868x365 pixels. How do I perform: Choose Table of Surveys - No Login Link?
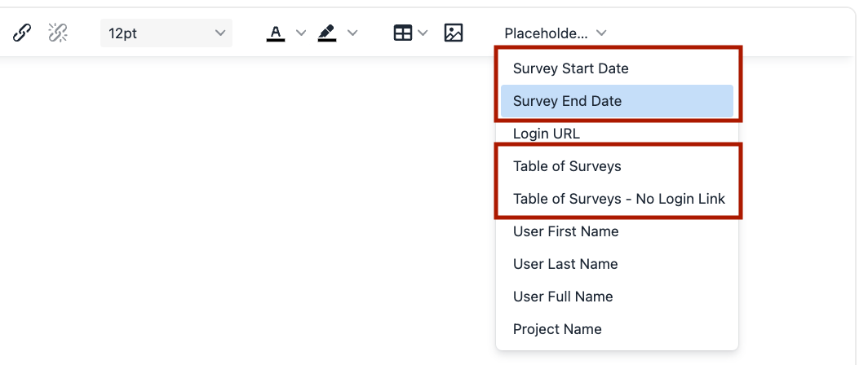pyautogui.click(x=618, y=199)
